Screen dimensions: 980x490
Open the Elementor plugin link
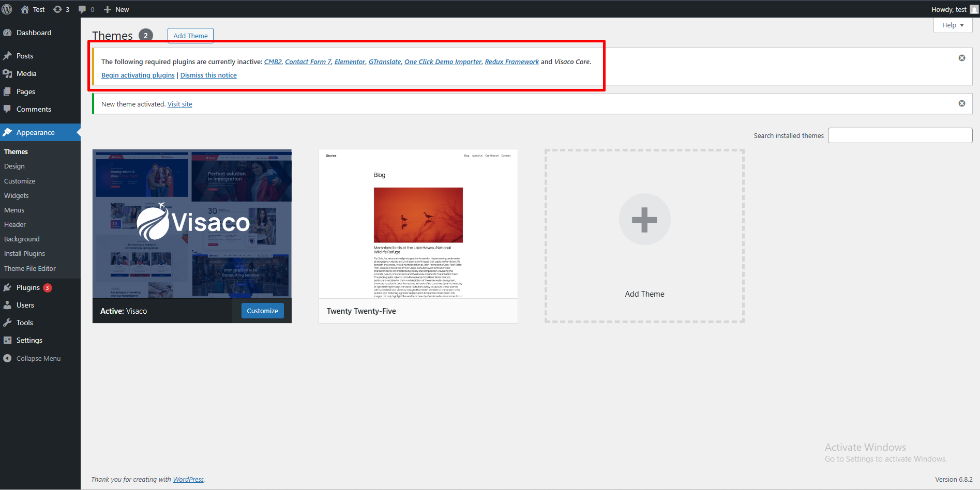click(350, 62)
